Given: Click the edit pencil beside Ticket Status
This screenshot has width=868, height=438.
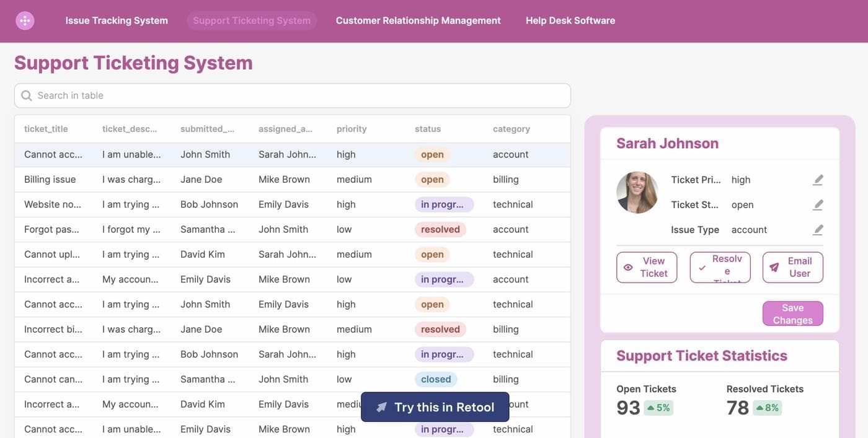Looking at the screenshot, I should pyautogui.click(x=818, y=204).
